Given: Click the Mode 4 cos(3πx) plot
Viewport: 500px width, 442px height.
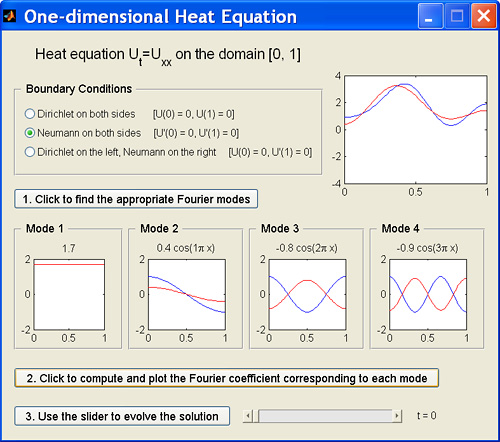Looking at the screenshot, I should pos(428,295).
